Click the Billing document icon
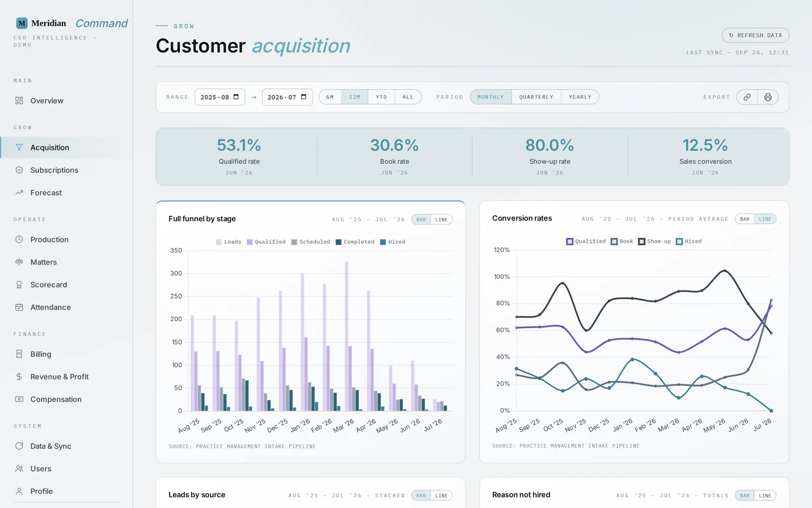The image size is (812, 508). click(19, 354)
